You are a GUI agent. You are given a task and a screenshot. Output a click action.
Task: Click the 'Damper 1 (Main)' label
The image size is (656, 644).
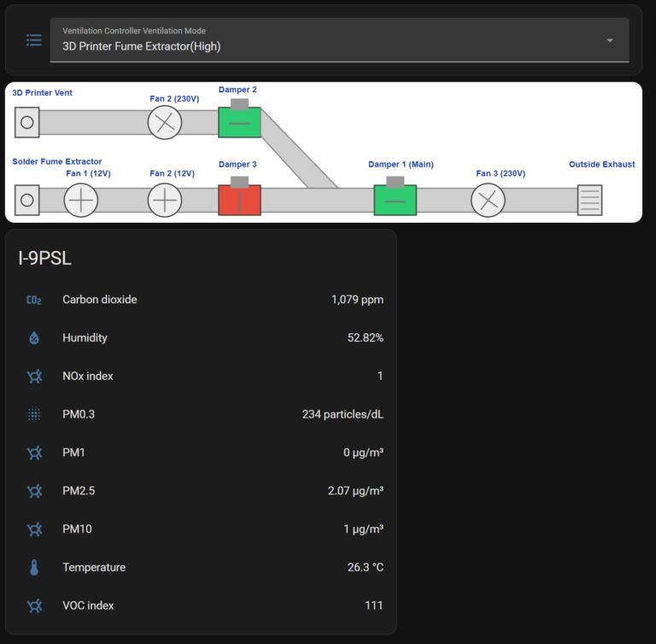[401, 165]
